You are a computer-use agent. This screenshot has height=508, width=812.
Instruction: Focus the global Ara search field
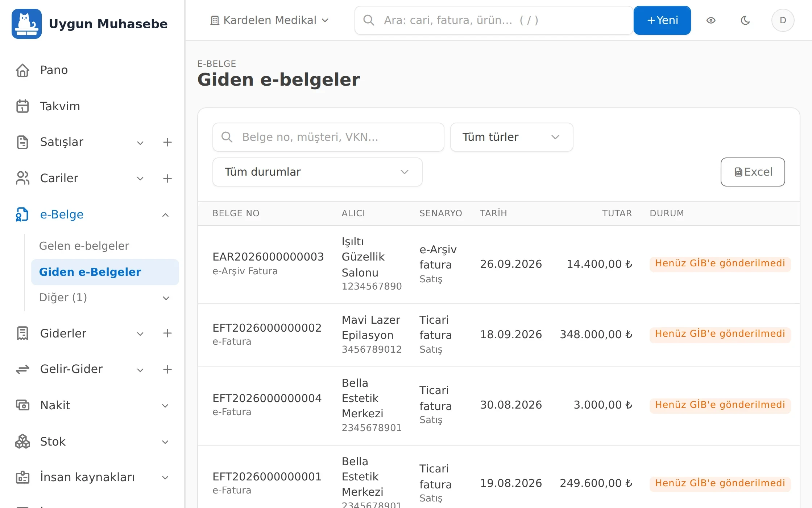click(494, 20)
